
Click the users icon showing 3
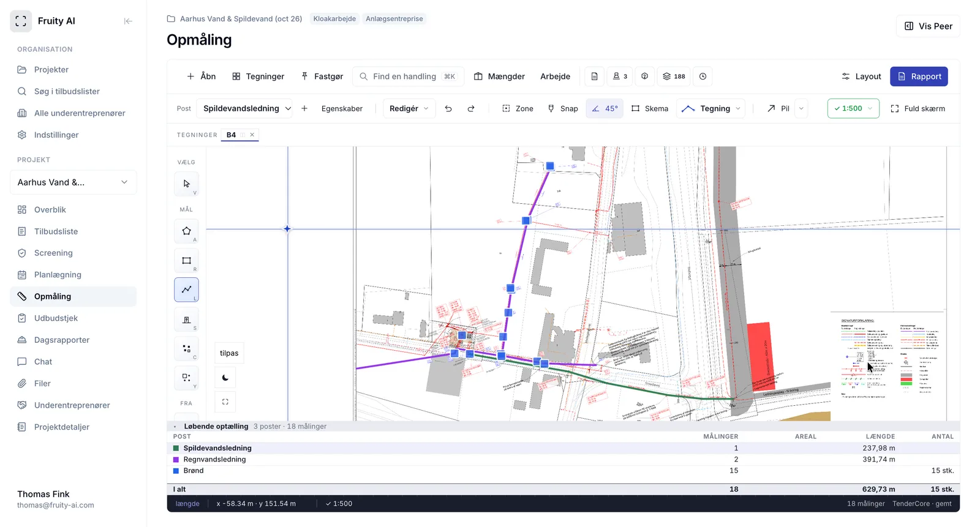pos(620,77)
